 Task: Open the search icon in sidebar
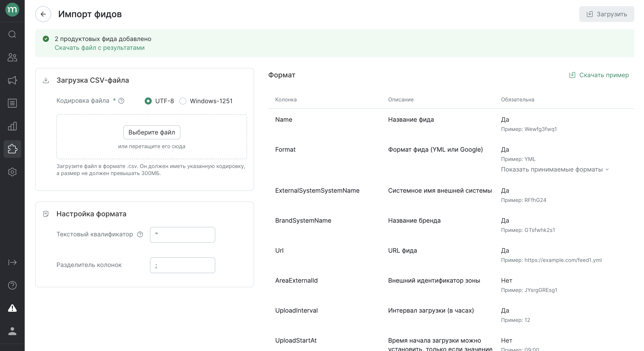[12, 34]
